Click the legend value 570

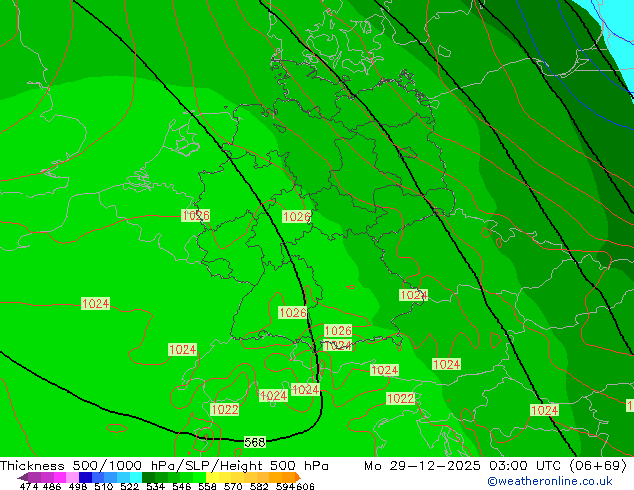[233, 486]
